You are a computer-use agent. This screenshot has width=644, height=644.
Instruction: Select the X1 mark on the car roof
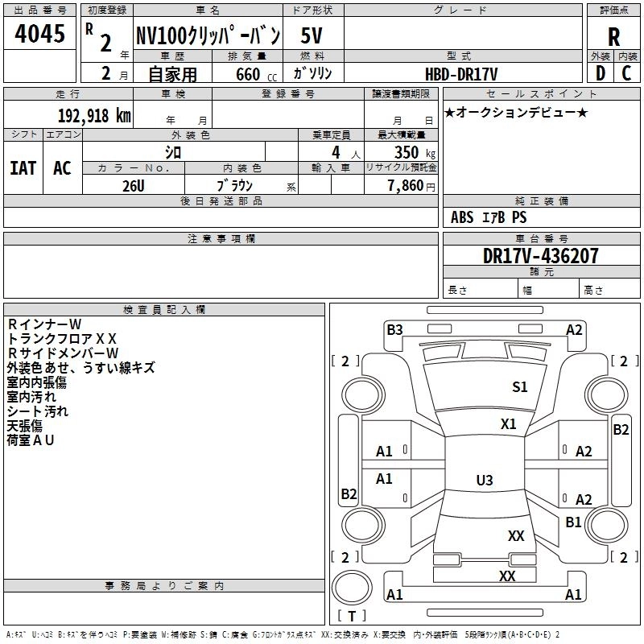point(509,424)
